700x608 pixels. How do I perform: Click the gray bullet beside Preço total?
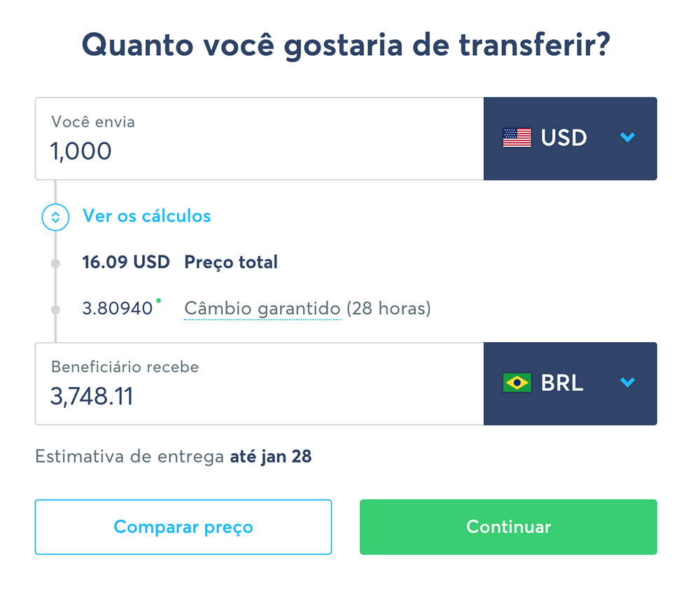coord(55,263)
